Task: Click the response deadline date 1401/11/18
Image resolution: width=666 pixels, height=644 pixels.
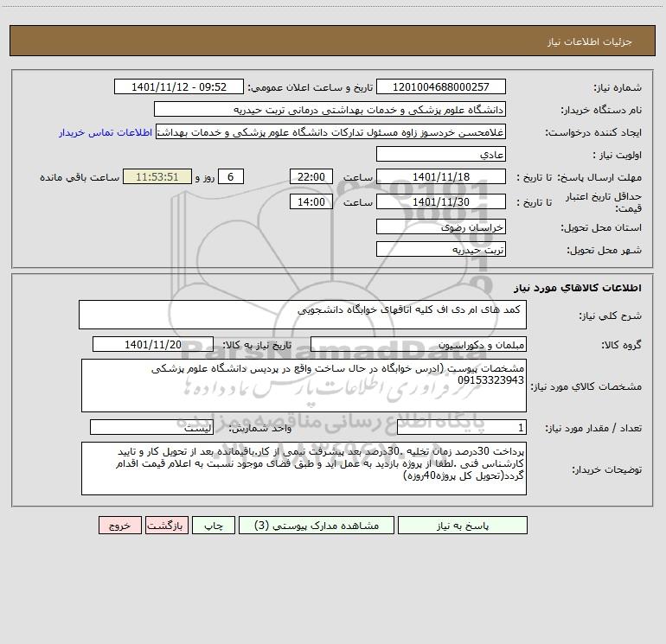Action: point(441,176)
